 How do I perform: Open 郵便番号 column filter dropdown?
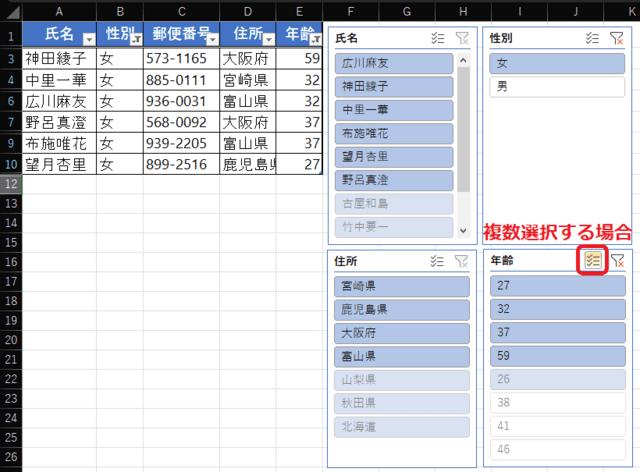(x=212, y=38)
